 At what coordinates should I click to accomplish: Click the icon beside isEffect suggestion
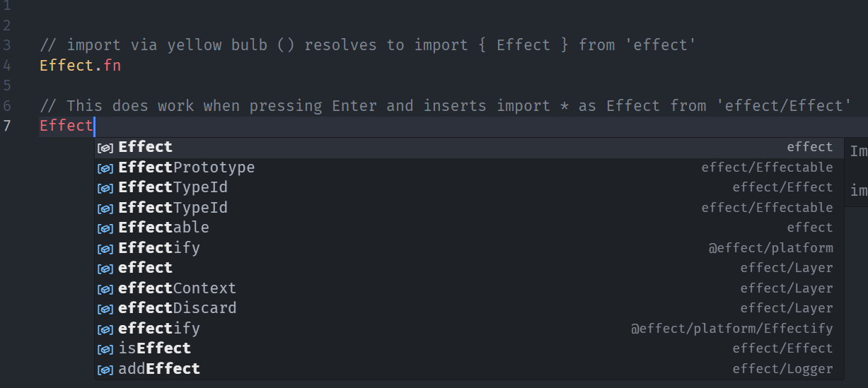(105, 349)
